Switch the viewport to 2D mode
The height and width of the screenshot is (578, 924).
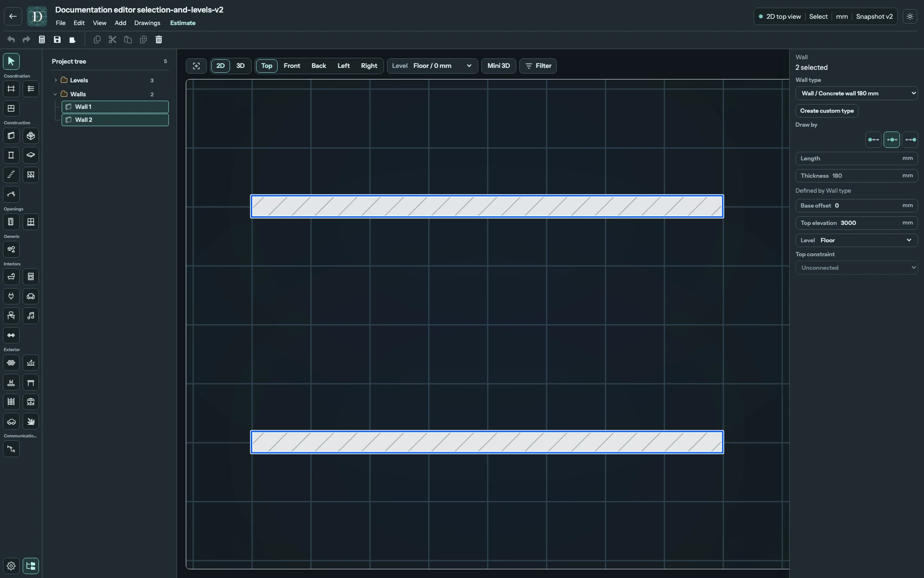coord(220,66)
